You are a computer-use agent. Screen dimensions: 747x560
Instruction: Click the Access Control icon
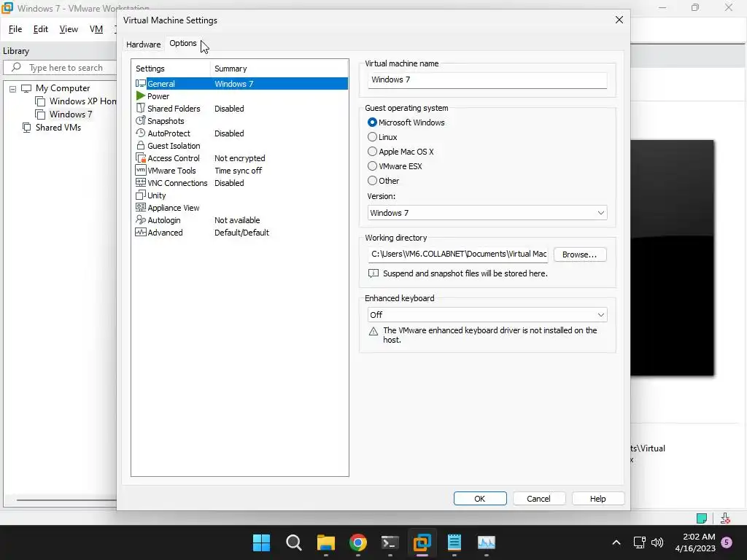pyautogui.click(x=141, y=157)
